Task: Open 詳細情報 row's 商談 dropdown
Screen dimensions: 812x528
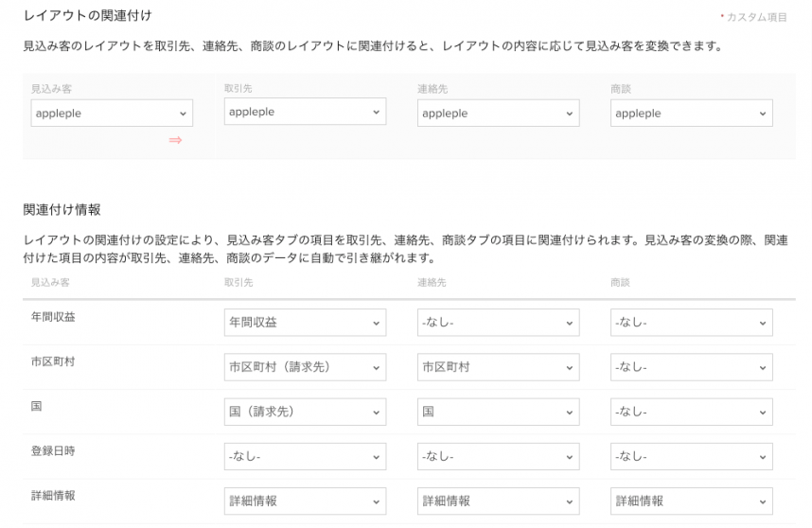Action: point(691,501)
